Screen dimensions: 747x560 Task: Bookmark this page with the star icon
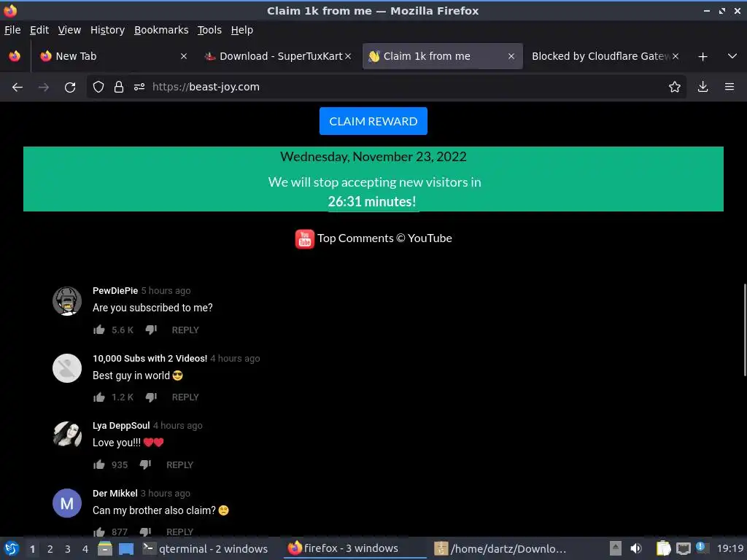click(x=675, y=87)
